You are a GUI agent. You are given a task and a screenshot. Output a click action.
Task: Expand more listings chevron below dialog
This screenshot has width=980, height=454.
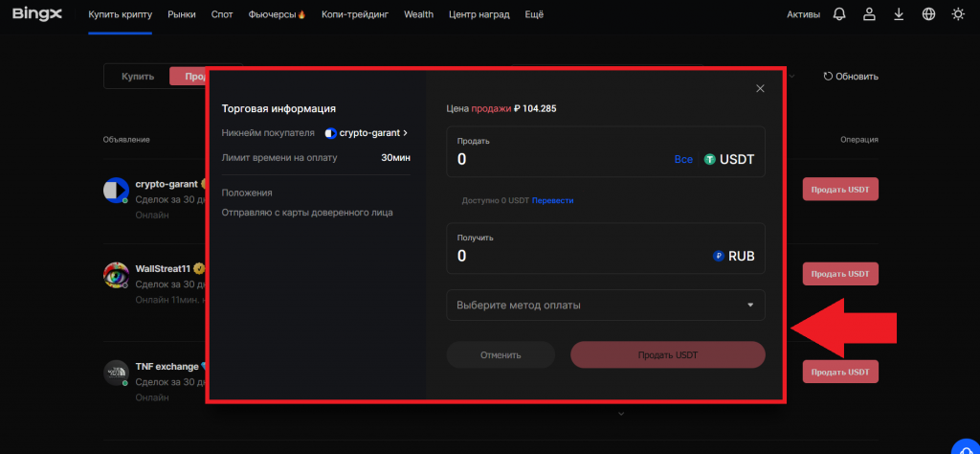620,414
